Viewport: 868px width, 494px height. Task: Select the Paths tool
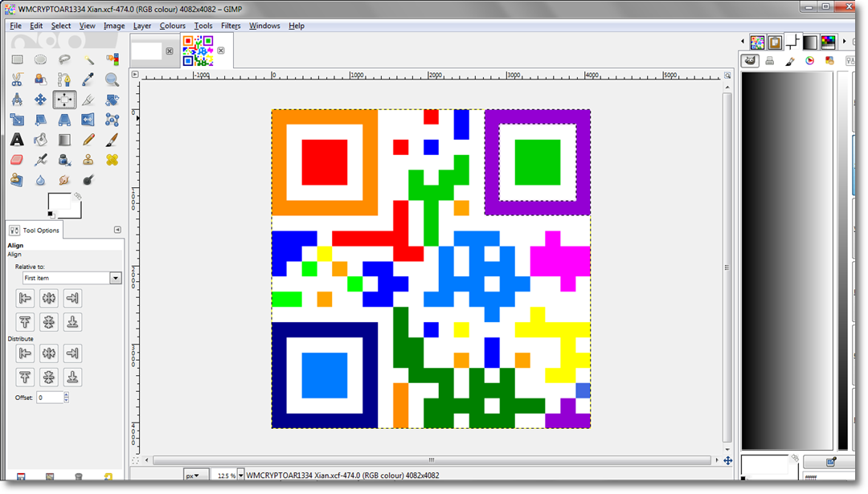click(64, 80)
